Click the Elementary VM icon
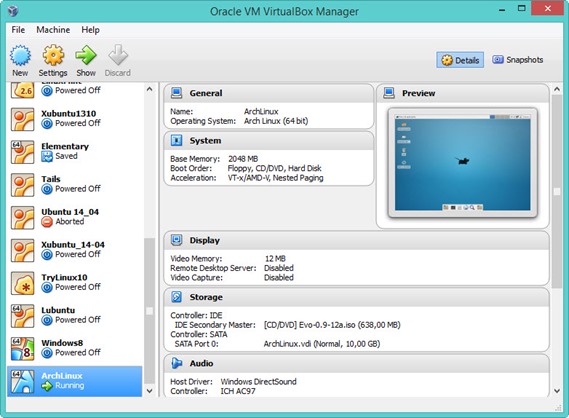Image resolution: width=569 pixels, height=418 pixels. pyautogui.click(x=22, y=152)
